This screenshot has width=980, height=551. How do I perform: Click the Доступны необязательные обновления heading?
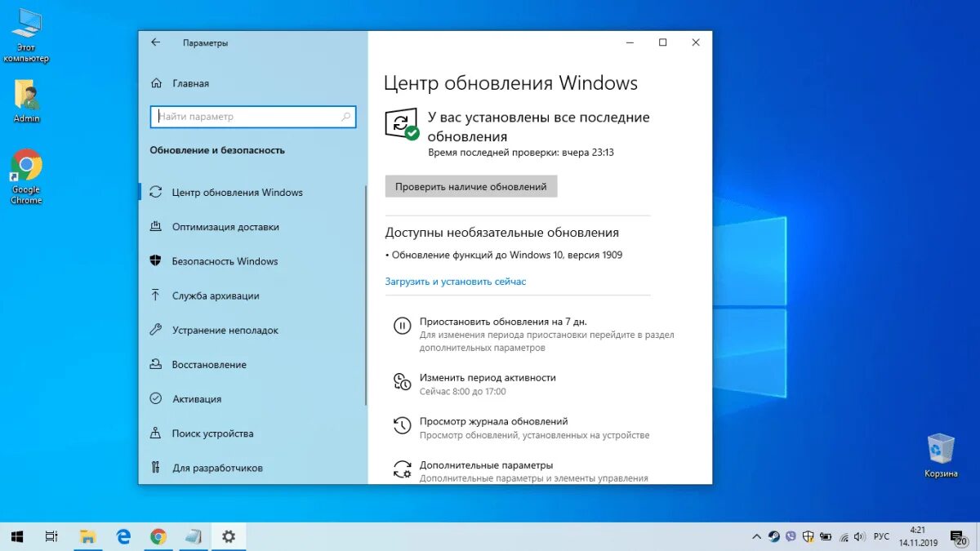(502, 233)
